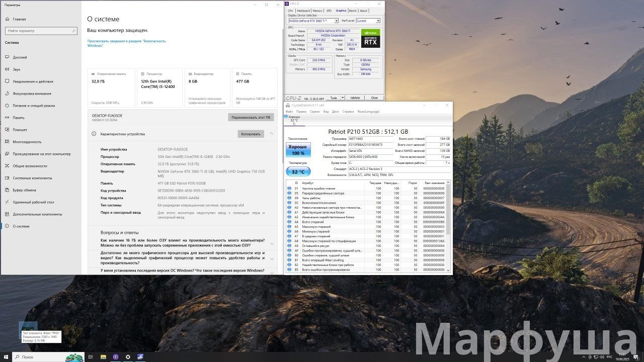Viewport: 644px width, 362px height.
Task: Click the Remote Desktop (Удаленный рабочий стол) icon
Action: tap(8, 202)
